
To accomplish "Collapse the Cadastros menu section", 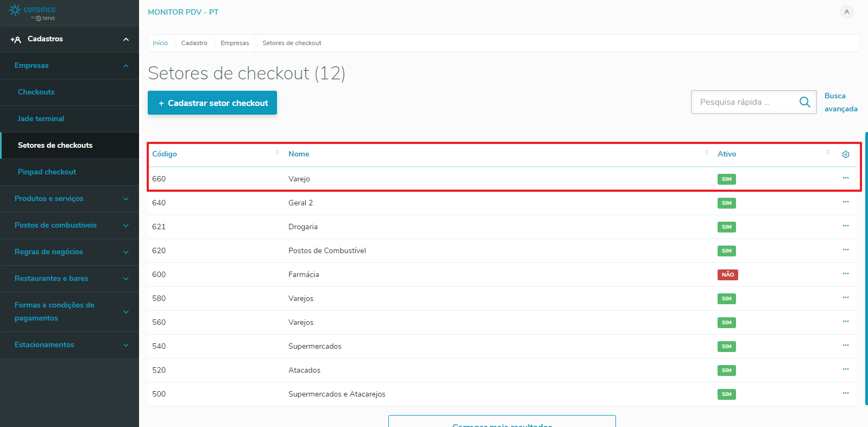I will [x=126, y=39].
